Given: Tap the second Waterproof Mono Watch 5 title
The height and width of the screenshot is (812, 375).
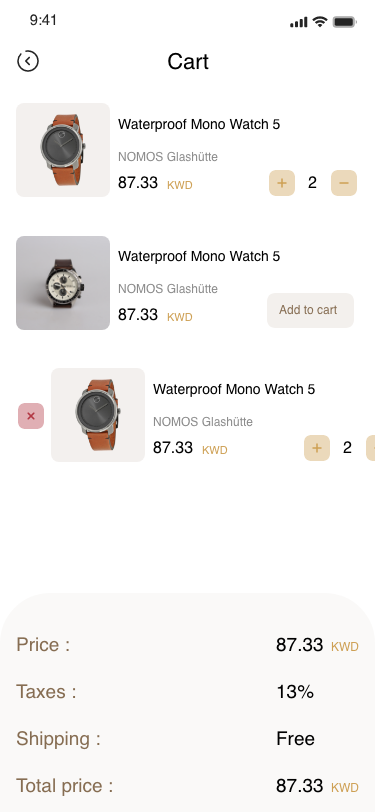Looking at the screenshot, I should (199, 256).
